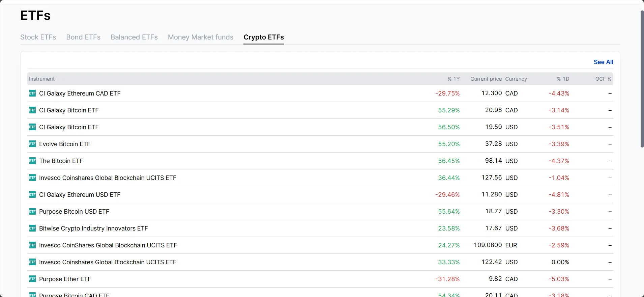Open the Money Market funds tab
644x297 pixels.
tap(201, 37)
